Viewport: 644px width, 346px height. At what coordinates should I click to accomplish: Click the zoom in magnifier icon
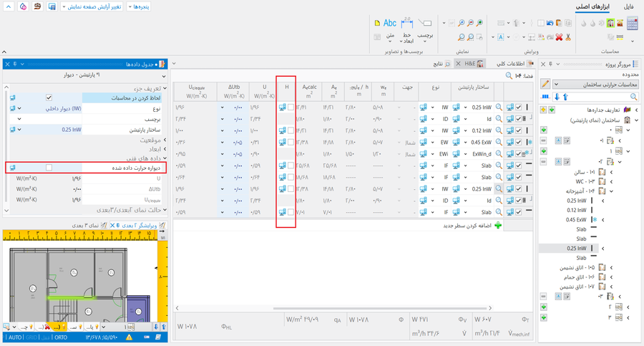(x=480, y=23)
